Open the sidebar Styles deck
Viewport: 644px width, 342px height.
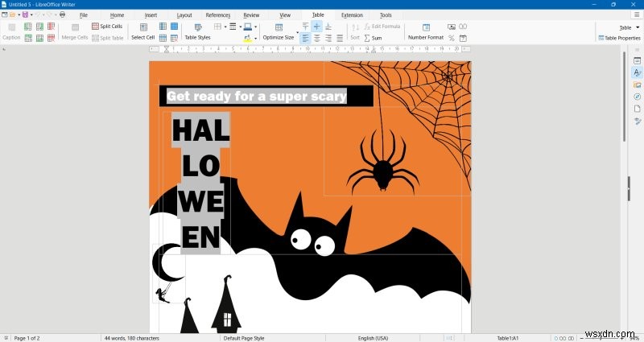637,72
